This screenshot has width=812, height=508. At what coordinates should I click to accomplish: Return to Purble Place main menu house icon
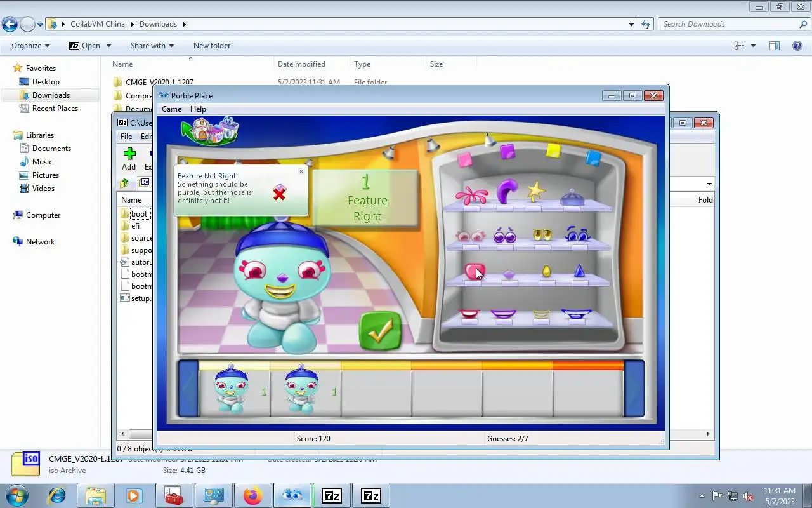[x=211, y=130]
